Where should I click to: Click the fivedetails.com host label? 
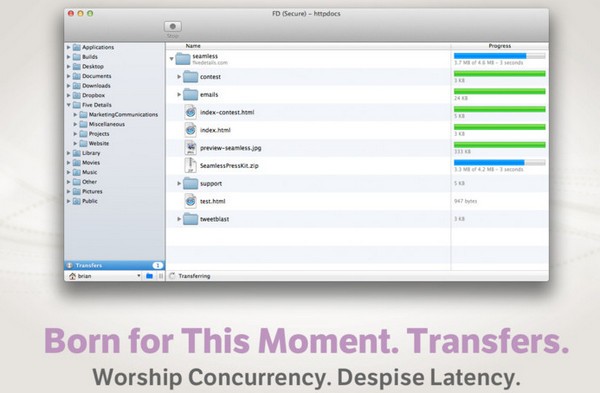pos(210,63)
